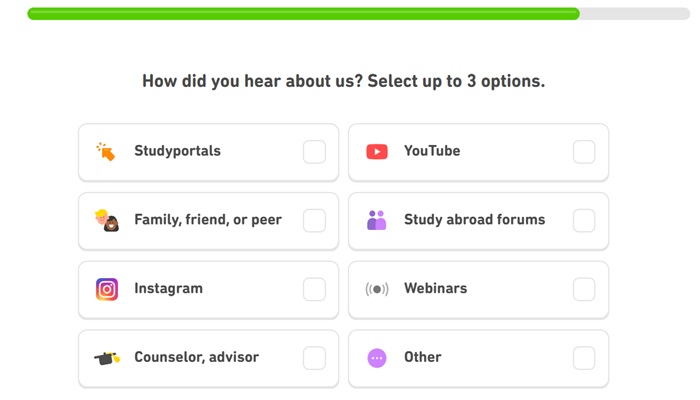The image size is (700, 400).
Task: Click the purple Study abroad forums icon
Action: 377,220
